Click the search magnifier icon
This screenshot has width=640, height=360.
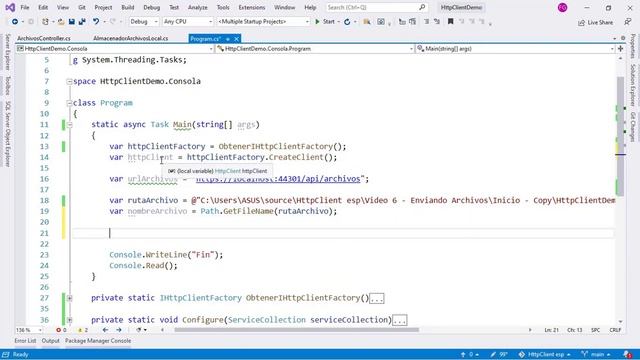(422, 7)
